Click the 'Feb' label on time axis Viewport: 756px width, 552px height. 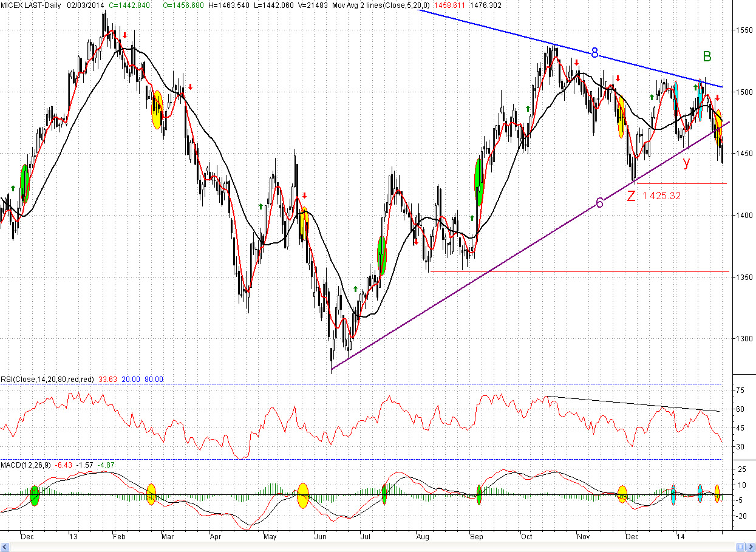[118, 537]
